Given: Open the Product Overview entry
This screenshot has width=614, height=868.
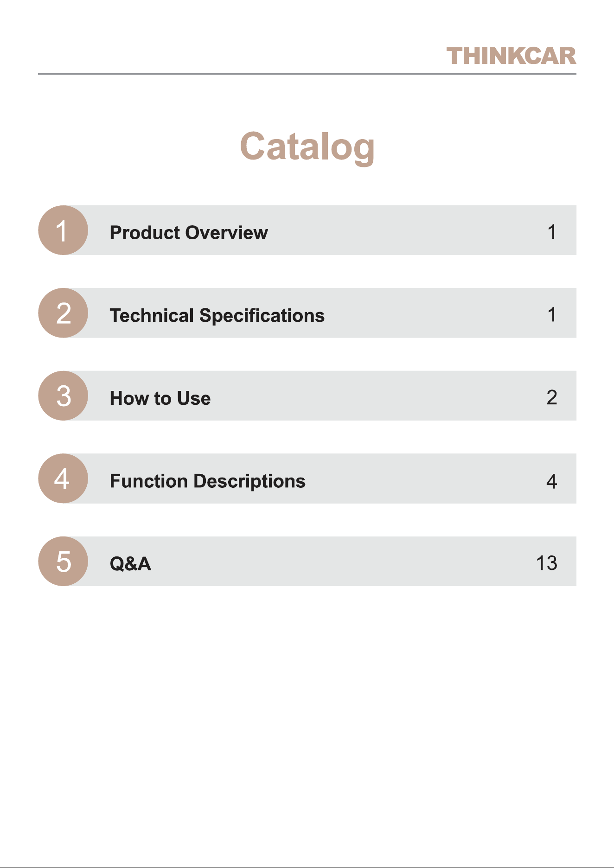Looking at the screenshot, I should pos(189,232).
